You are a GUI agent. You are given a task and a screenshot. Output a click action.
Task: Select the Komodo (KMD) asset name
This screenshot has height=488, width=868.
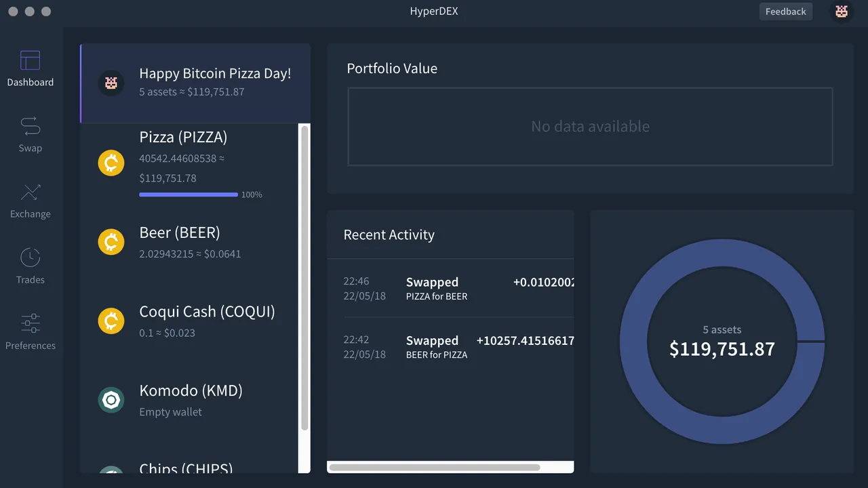point(191,390)
